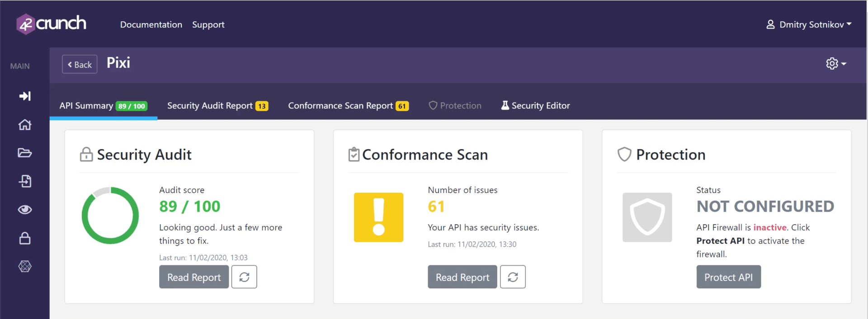Click the padlock icon in sidebar
Image resolution: width=868 pixels, height=319 pixels.
click(25, 238)
